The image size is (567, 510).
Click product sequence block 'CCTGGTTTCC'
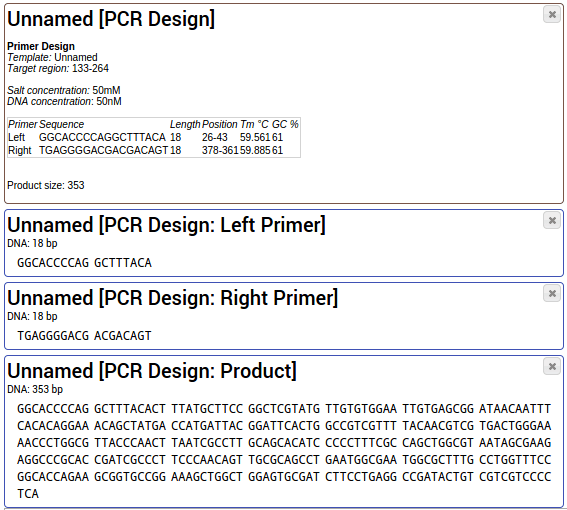pos(515,460)
